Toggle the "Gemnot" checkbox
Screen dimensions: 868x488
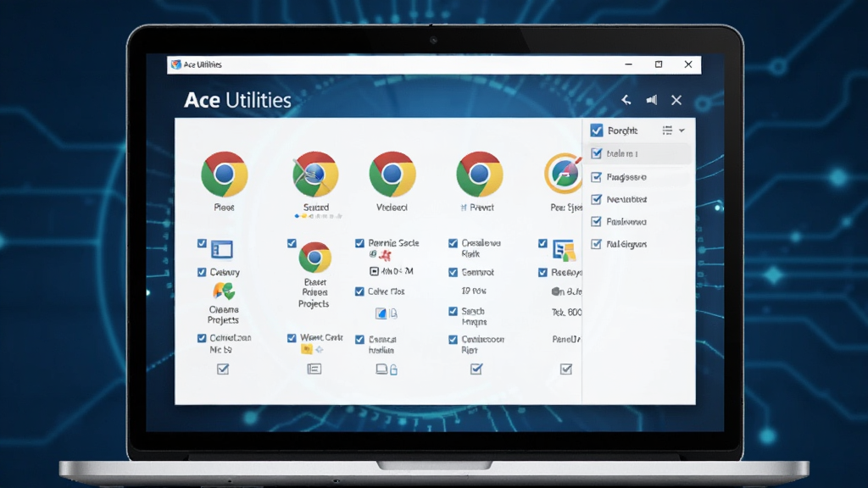click(x=453, y=272)
